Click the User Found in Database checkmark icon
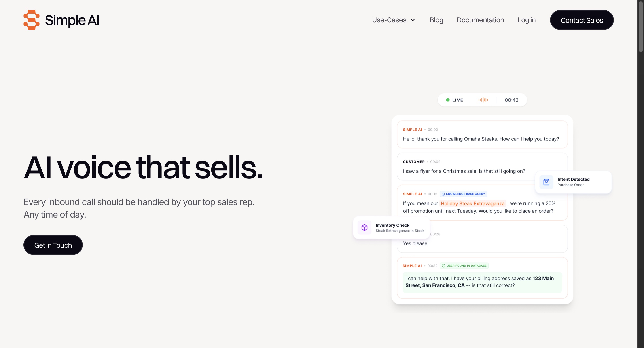This screenshot has width=644, height=348. [443, 266]
